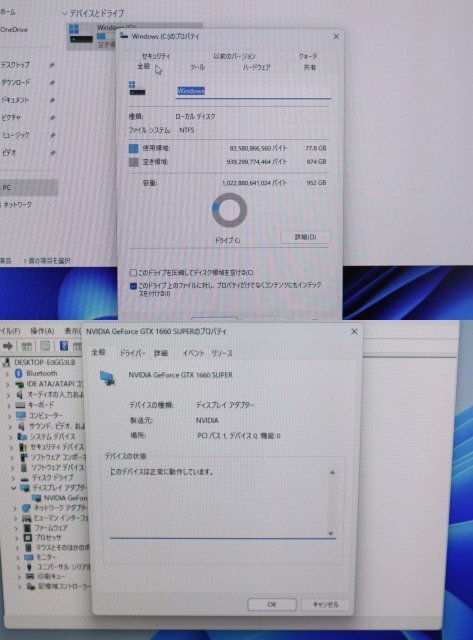The height and width of the screenshot is (640, 473).
Task: Open リソース tab in NVIDIA properties
Action: coord(222,353)
